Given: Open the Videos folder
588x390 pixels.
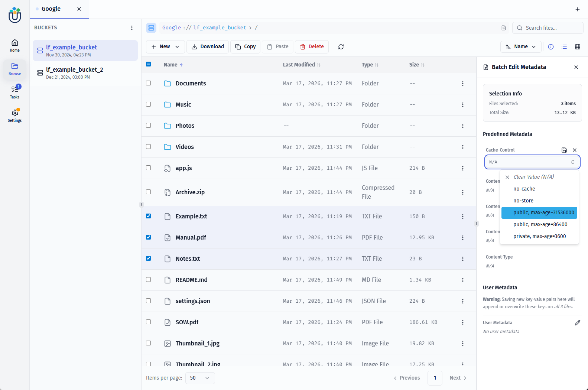Looking at the screenshot, I should pos(185,147).
